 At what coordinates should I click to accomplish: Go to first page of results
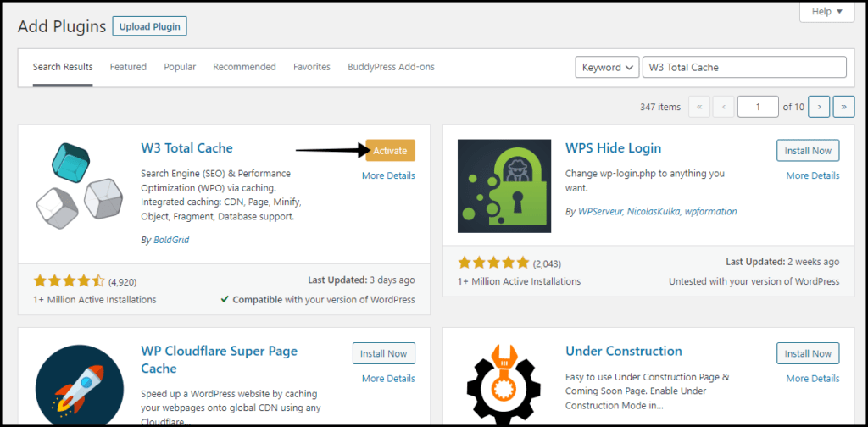pyautogui.click(x=699, y=107)
